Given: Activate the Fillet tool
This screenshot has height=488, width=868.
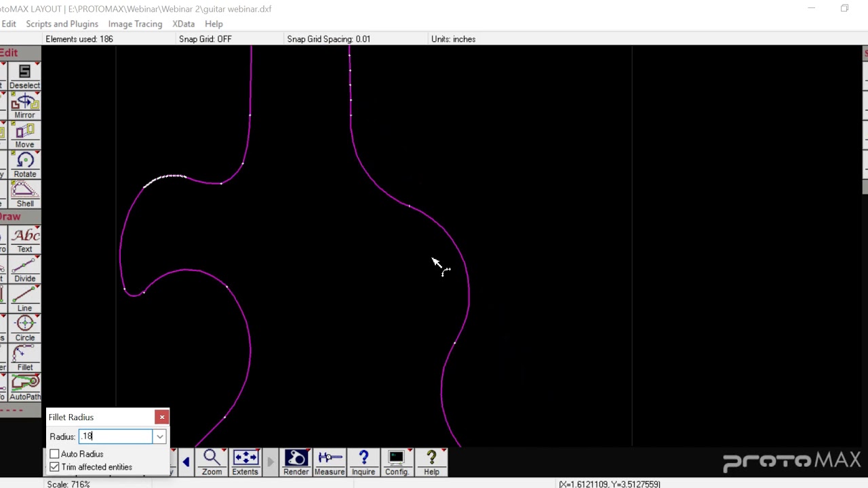Looking at the screenshot, I should tap(24, 358).
